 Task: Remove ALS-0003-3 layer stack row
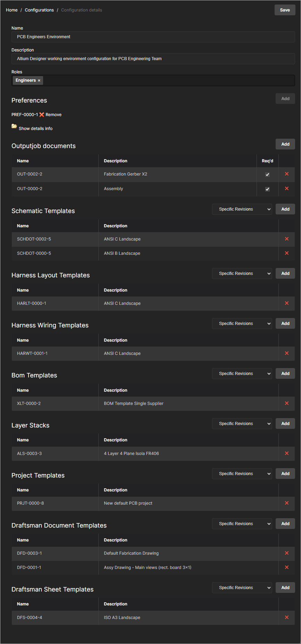tap(287, 453)
